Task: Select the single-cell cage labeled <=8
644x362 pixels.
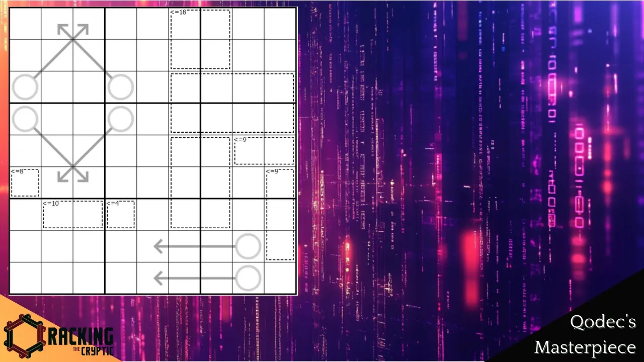Action: pos(25,183)
